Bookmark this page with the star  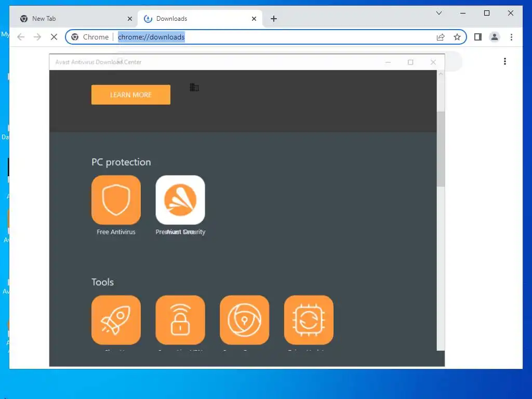click(457, 37)
